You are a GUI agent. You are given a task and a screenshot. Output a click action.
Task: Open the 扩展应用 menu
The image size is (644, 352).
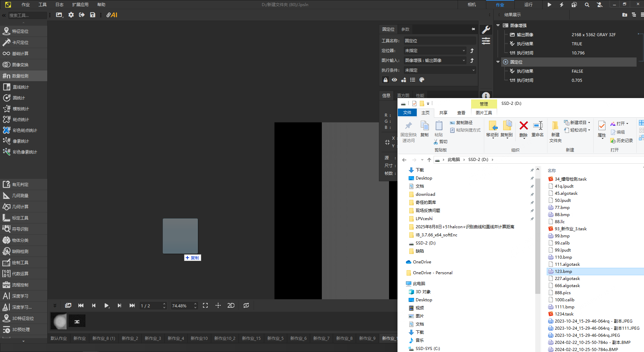pos(80,5)
